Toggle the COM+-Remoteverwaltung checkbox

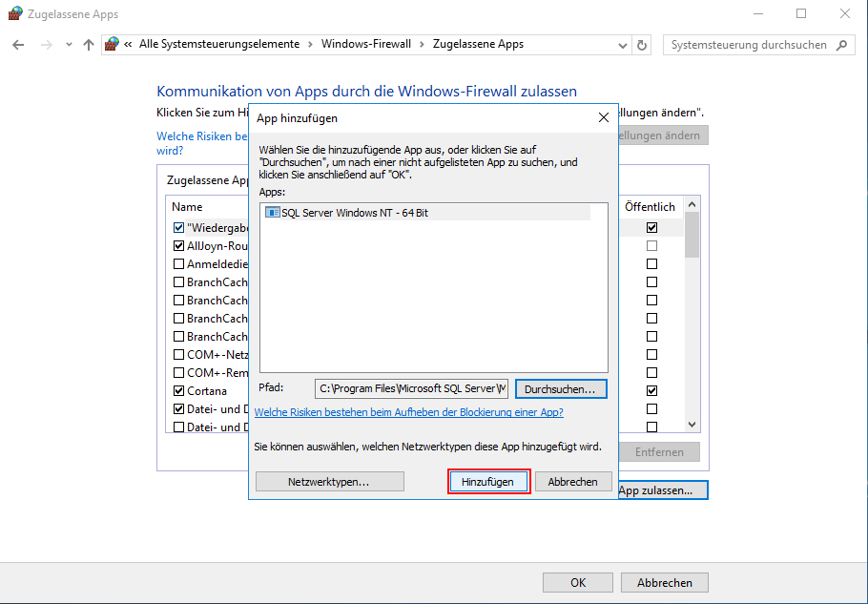pos(178,372)
